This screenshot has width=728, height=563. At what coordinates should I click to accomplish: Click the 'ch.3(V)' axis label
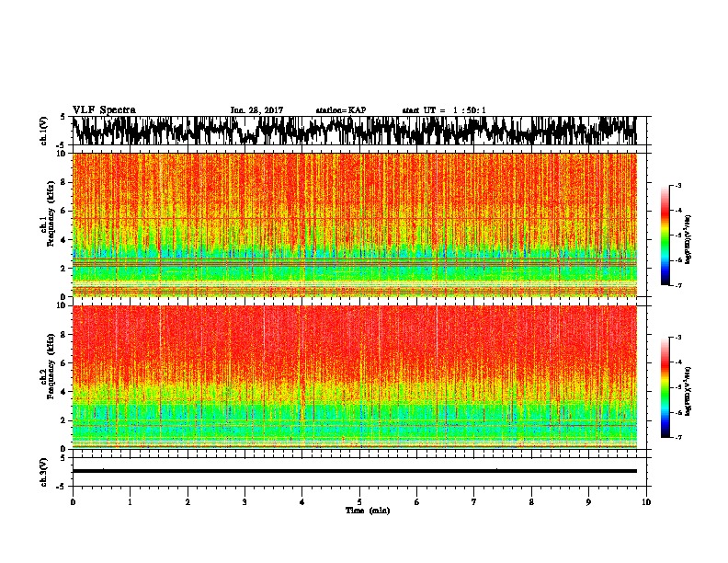click(44, 472)
